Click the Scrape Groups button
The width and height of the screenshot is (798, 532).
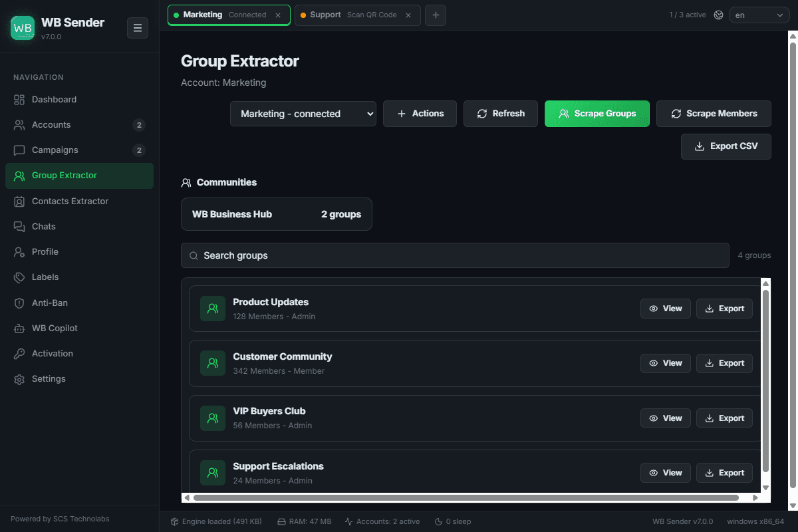point(597,114)
